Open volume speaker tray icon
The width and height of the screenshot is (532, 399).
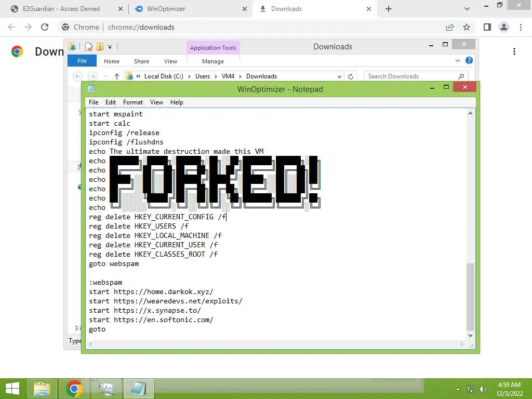(x=483, y=389)
